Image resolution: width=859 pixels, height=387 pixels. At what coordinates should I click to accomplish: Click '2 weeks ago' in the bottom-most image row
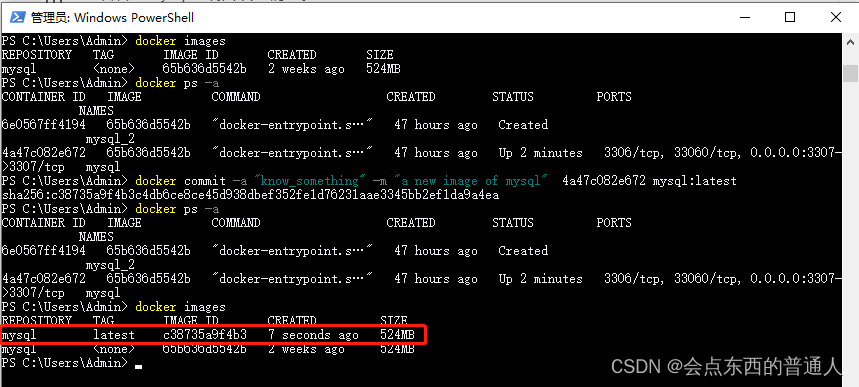coord(306,349)
